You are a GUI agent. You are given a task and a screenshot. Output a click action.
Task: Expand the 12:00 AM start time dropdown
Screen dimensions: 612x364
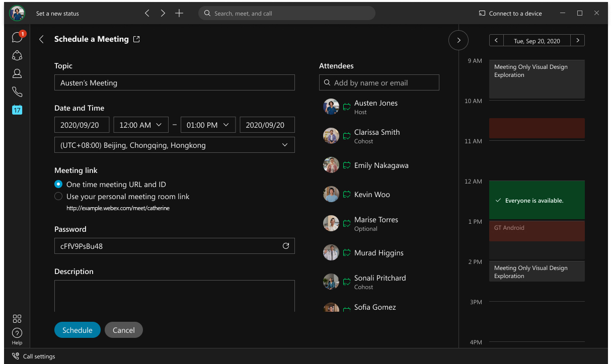[x=140, y=125]
